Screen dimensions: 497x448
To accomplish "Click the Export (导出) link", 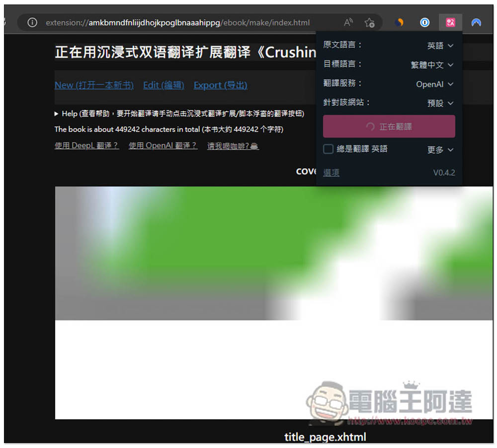I will tap(220, 85).
